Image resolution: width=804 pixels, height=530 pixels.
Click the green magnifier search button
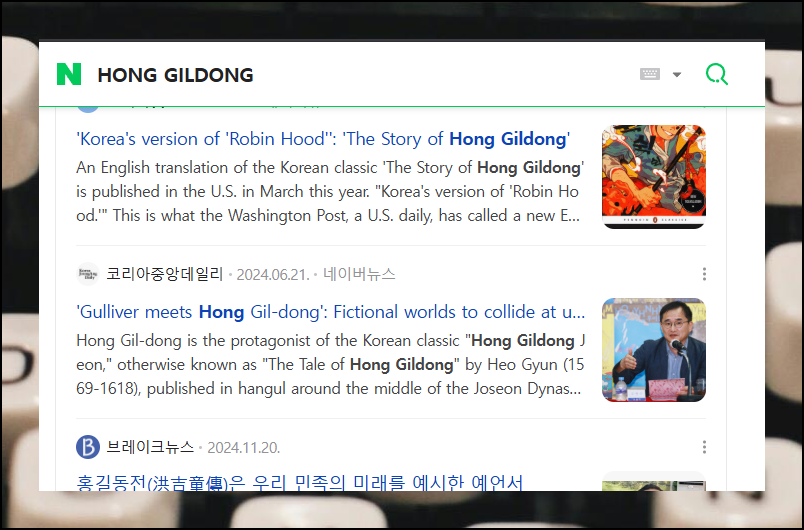coord(716,74)
